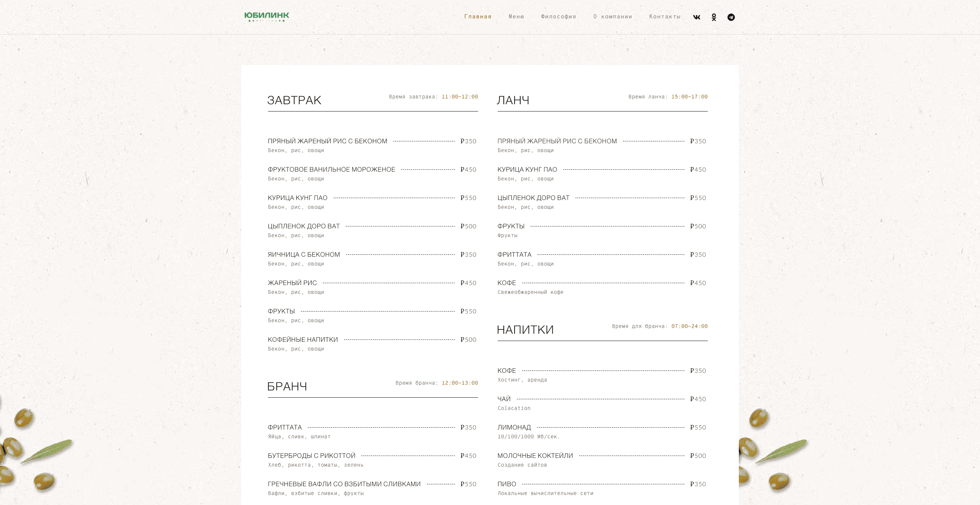Click the НАПИТКИ section heading
Screen dimensions: 980x505
pyautogui.click(x=525, y=330)
